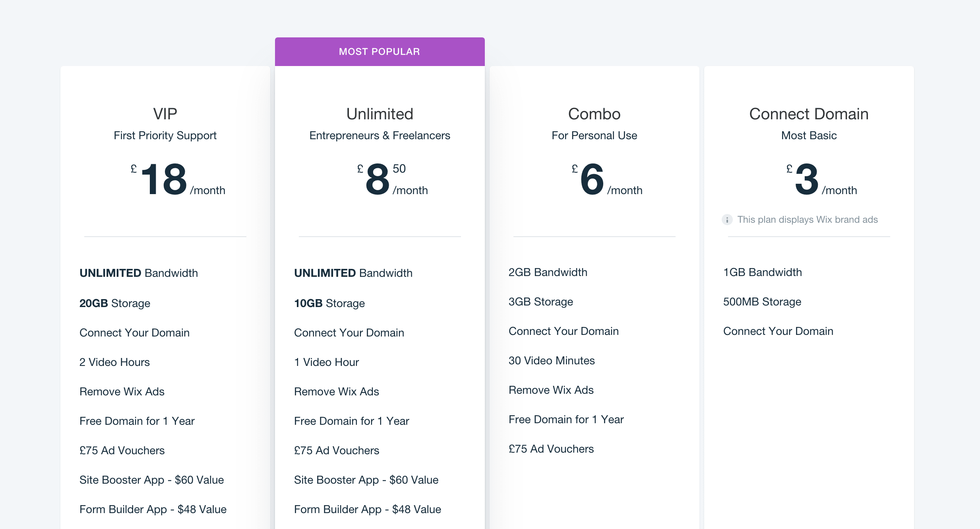Screen dimensions: 980x529
Task: Click 'Free Domain for 1 Year' in Combo plan
Action: pos(566,419)
